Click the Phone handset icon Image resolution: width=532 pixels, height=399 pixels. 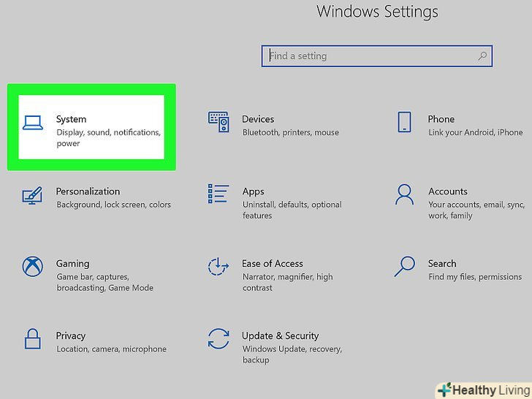(x=404, y=122)
